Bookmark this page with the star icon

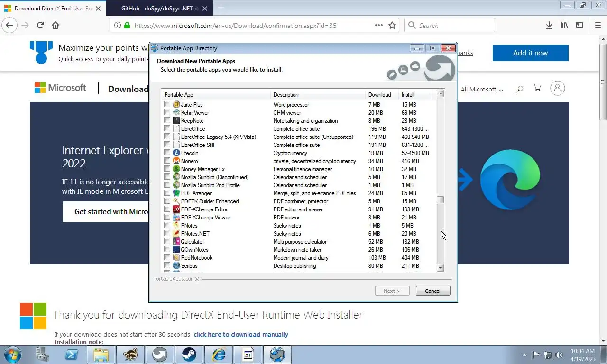[x=392, y=26]
